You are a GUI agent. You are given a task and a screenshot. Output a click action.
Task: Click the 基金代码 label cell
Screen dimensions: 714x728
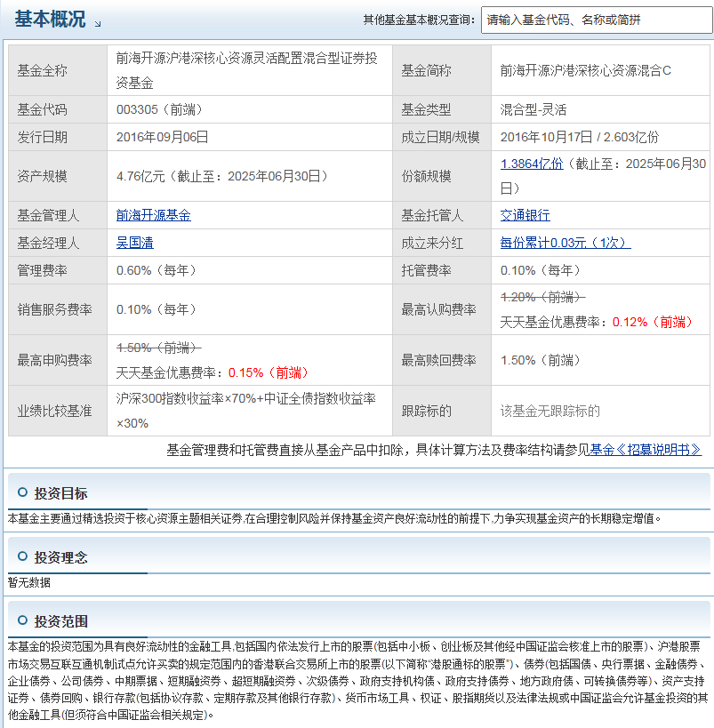point(58,109)
